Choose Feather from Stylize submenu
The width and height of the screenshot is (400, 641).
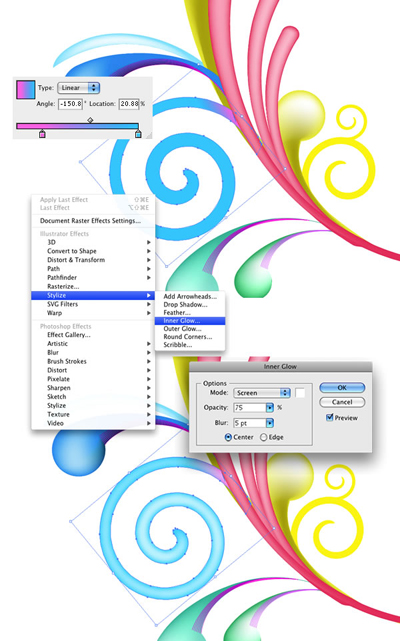[x=190, y=313]
